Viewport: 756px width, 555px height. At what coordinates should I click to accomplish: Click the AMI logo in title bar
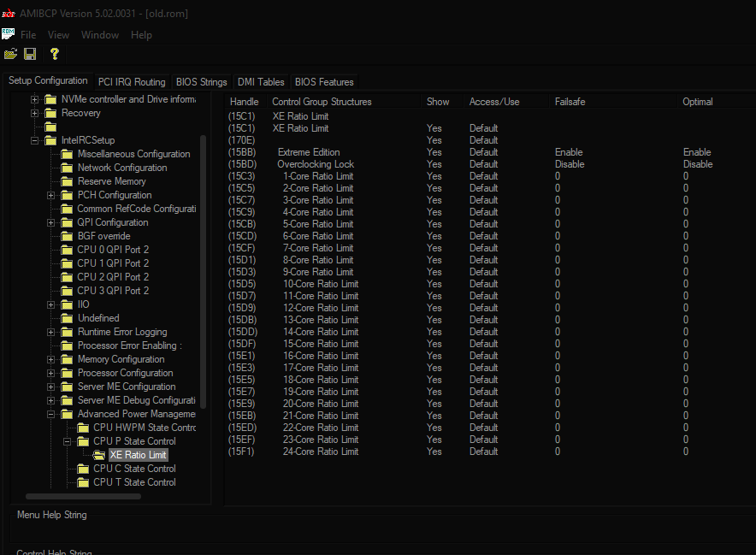9,13
